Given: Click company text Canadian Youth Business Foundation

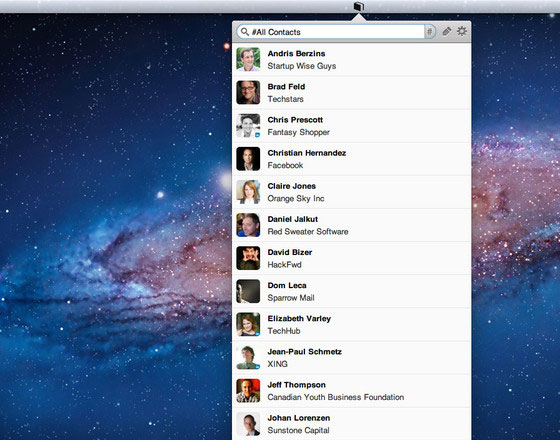Looking at the screenshot, I should 336,398.
